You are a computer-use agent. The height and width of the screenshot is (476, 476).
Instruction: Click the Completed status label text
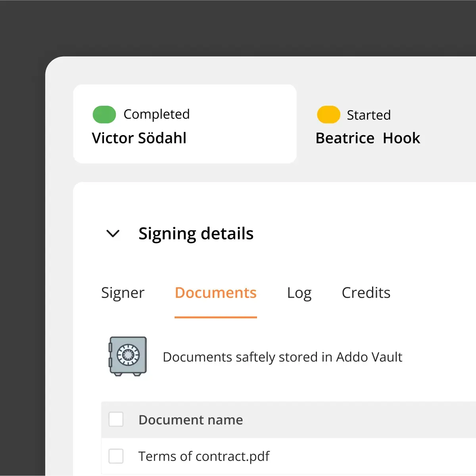coord(157,114)
